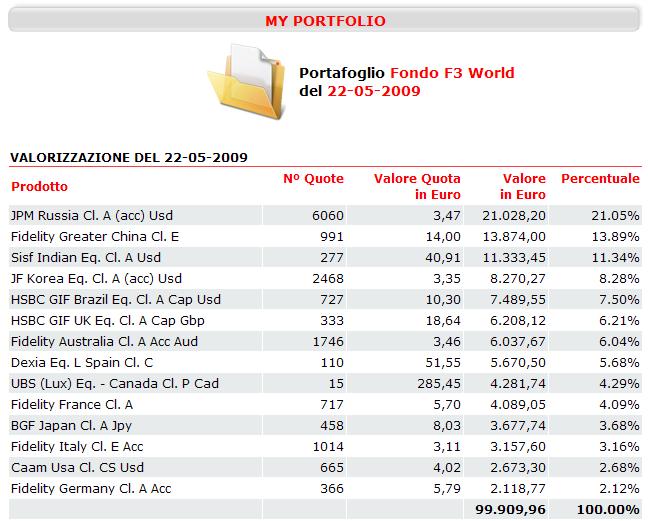Select Dexia Eq. L Spain Cl. C

[82, 363]
